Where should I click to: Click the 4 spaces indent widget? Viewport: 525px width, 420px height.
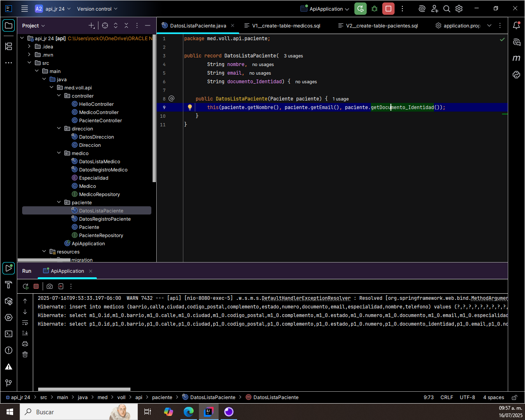[493, 397]
